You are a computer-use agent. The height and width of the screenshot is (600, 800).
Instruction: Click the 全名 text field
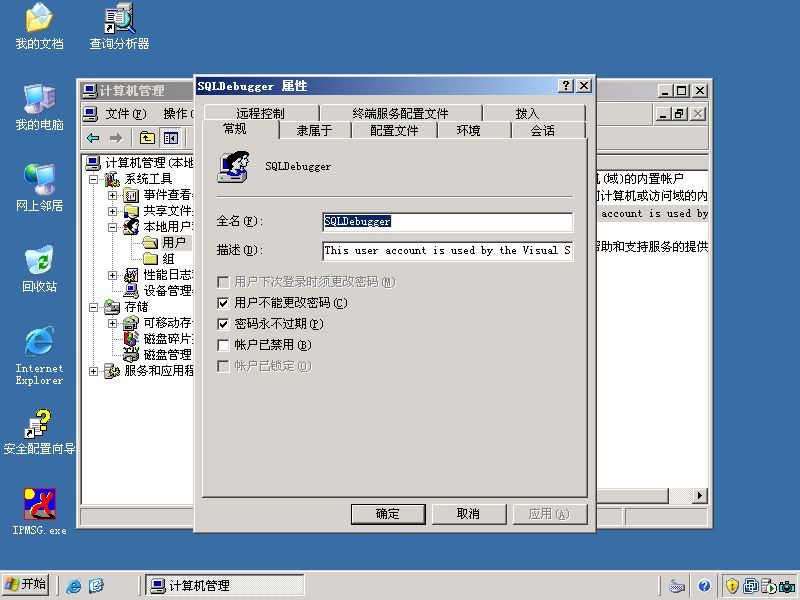[x=447, y=221]
